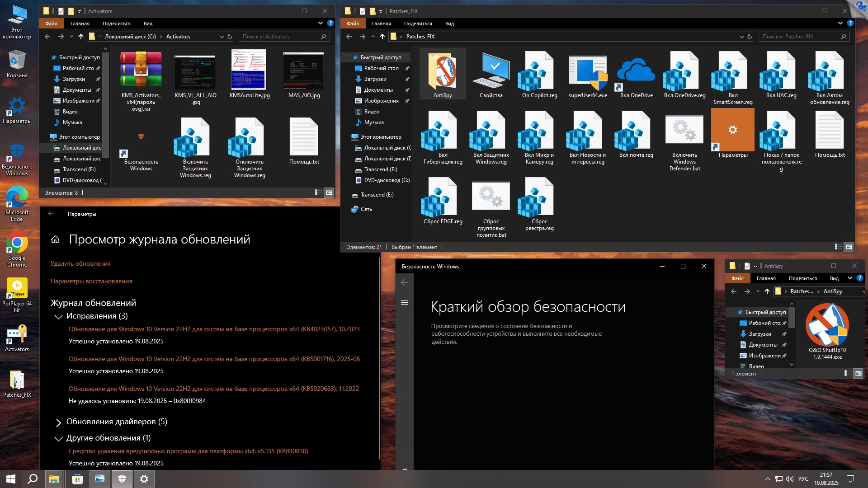Open the Вкл OneDrive shortcut
This screenshot has width=868, height=488.
pyautogui.click(x=636, y=72)
